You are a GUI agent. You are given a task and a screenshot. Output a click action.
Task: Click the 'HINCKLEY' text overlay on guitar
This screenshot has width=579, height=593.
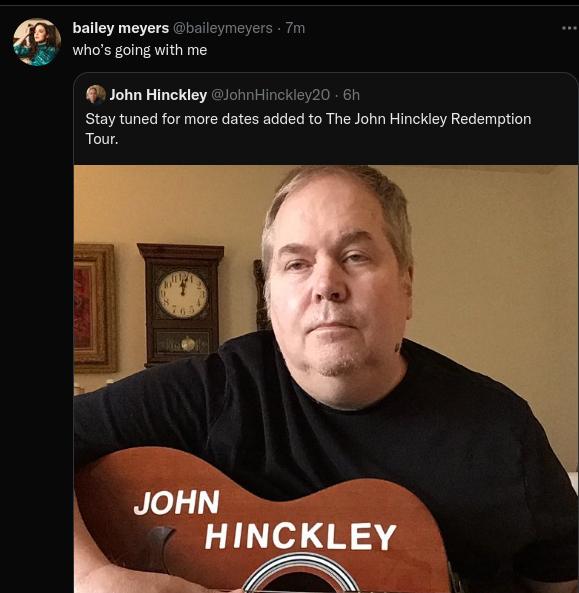300,536
